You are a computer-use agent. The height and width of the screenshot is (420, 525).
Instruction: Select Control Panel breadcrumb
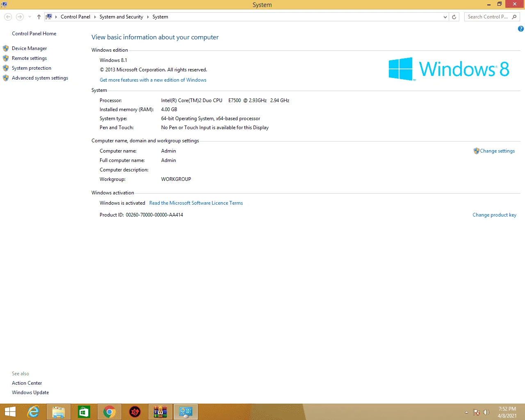pos(75,17)
